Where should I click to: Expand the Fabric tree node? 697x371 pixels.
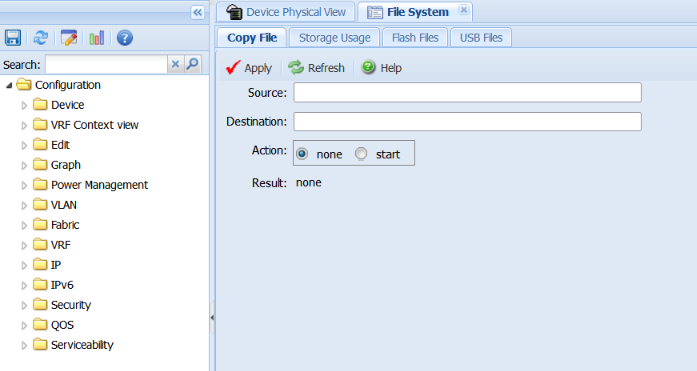[24, 225]
